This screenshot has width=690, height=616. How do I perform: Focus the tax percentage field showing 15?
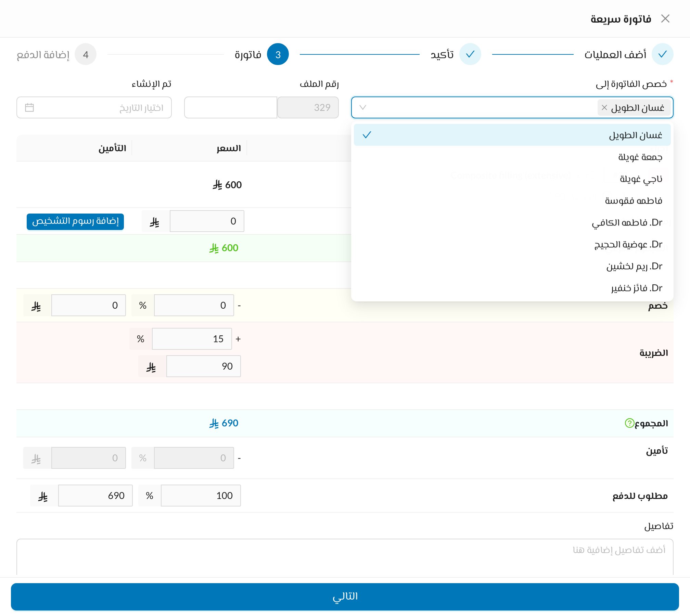[x=192, y=339]
